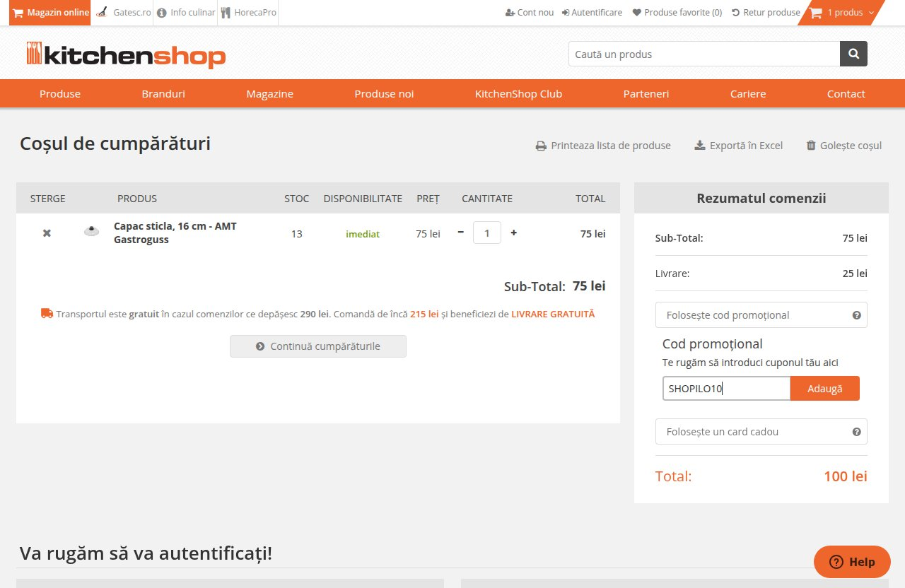
Task: Open Produse favorite list
Action: point(677,13)
